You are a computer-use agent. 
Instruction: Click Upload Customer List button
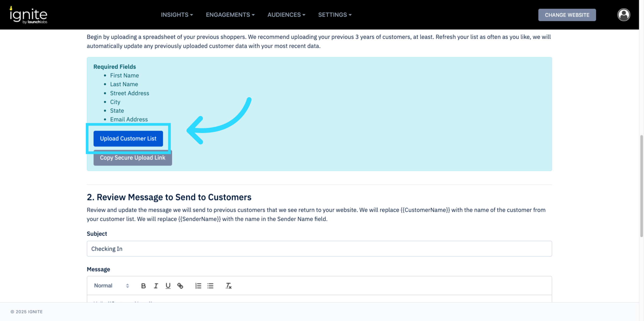128,138
